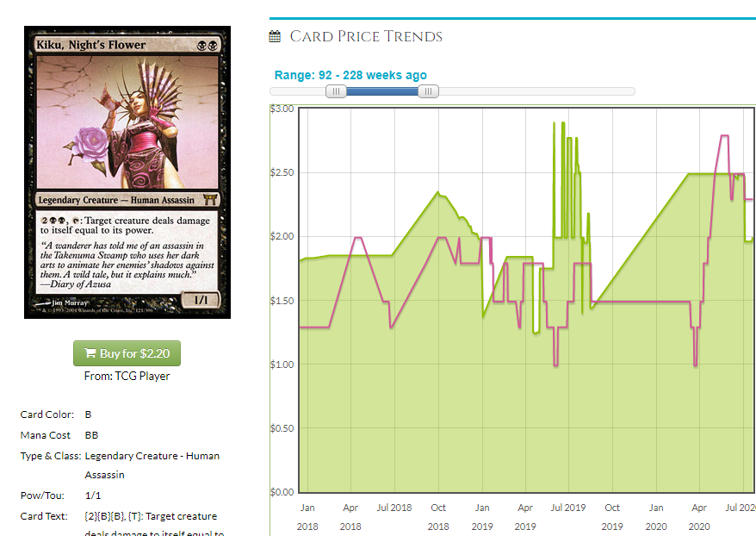Click the shopping cart icon on Buy button

point(90,353)
